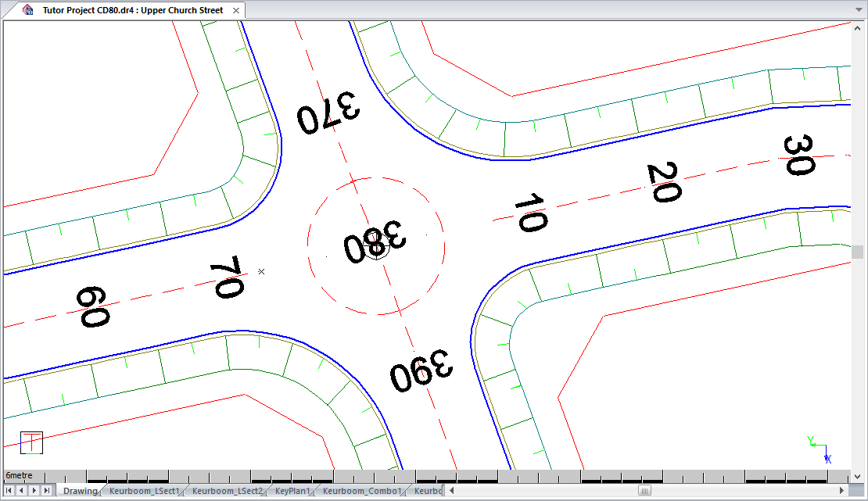Switch to the Drawing sheet tab
This screenshot has width=868, height=501.
[80, 491]
